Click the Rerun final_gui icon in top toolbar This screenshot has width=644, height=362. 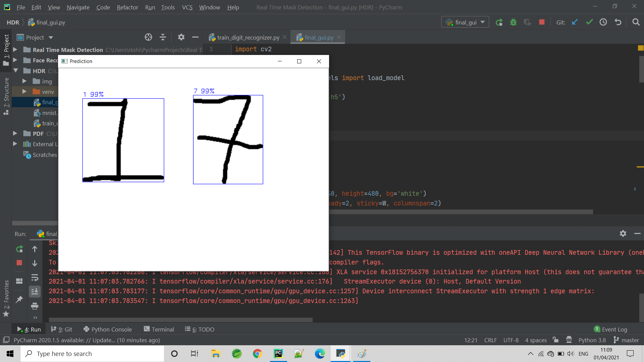[499, 22]
